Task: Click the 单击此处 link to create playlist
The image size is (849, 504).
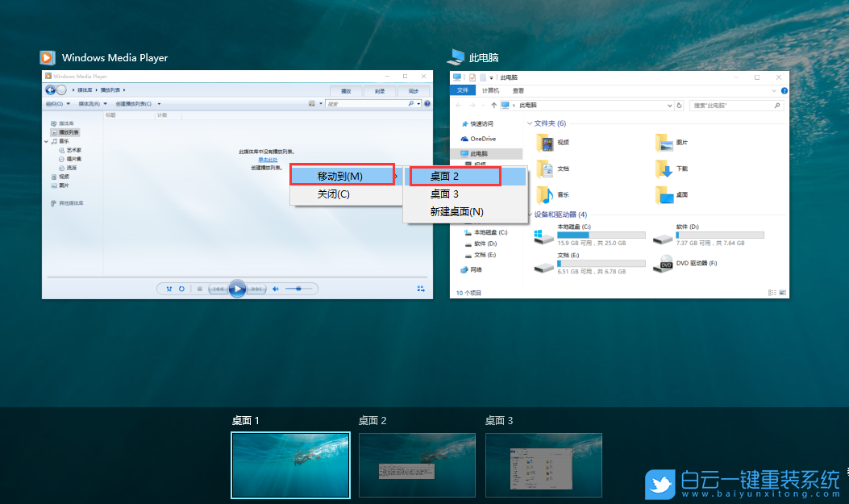Action: click(x=269, y=160)
